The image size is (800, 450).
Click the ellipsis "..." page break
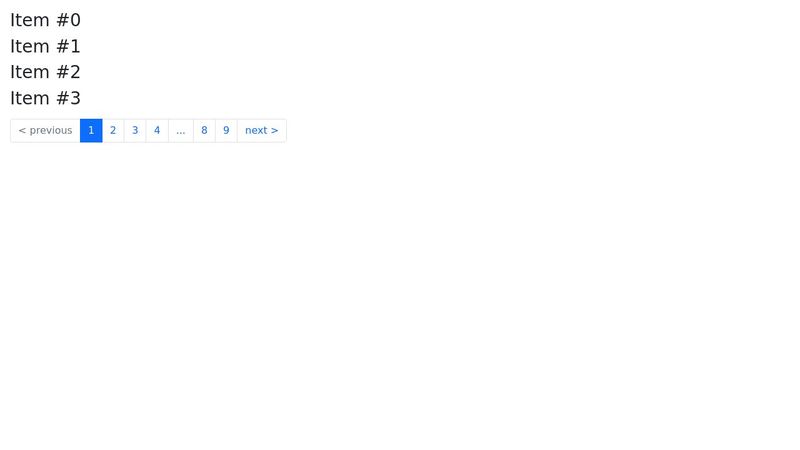tap(181, 131)
